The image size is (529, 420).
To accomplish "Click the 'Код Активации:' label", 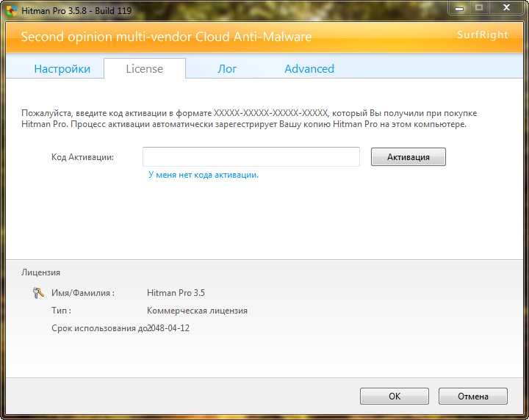I will click(82, 157).
